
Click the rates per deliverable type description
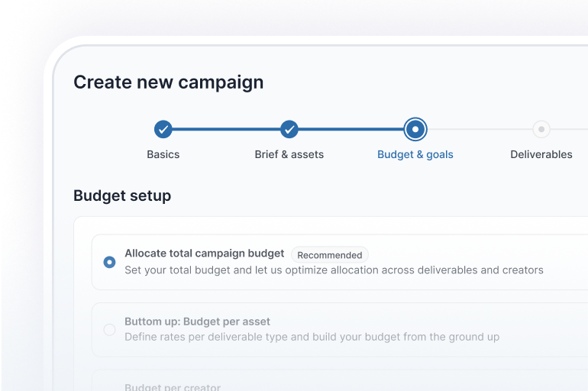click(x=312, y=337)
